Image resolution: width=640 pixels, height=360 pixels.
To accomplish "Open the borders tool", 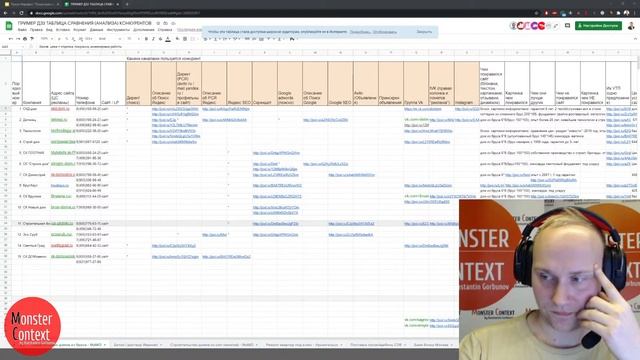I will click(185, 39).
